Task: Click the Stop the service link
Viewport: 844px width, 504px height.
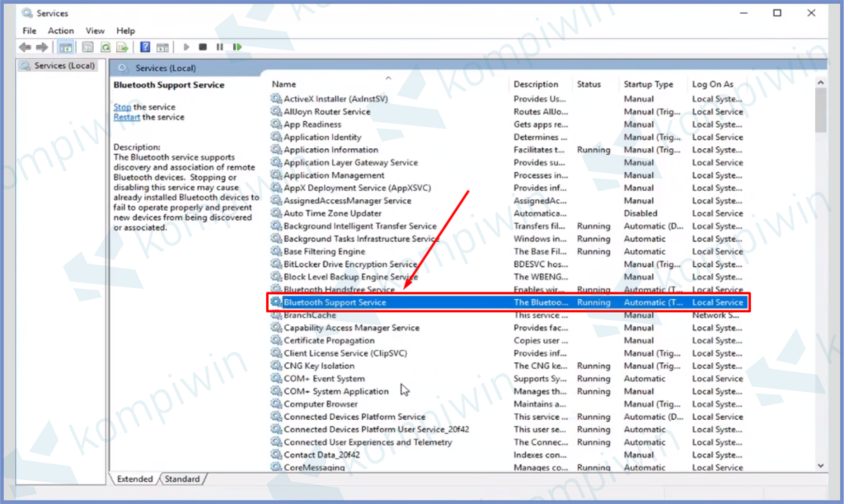Action: [122, 107]
